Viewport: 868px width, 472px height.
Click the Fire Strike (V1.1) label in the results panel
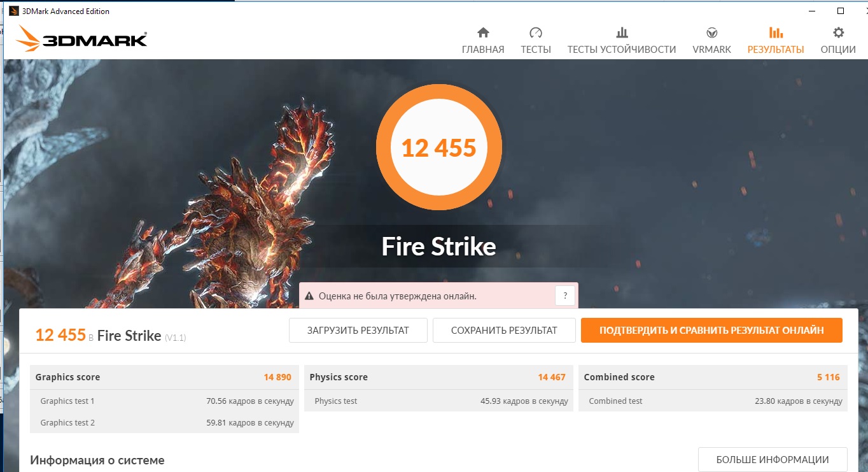(x=141, y=336)
